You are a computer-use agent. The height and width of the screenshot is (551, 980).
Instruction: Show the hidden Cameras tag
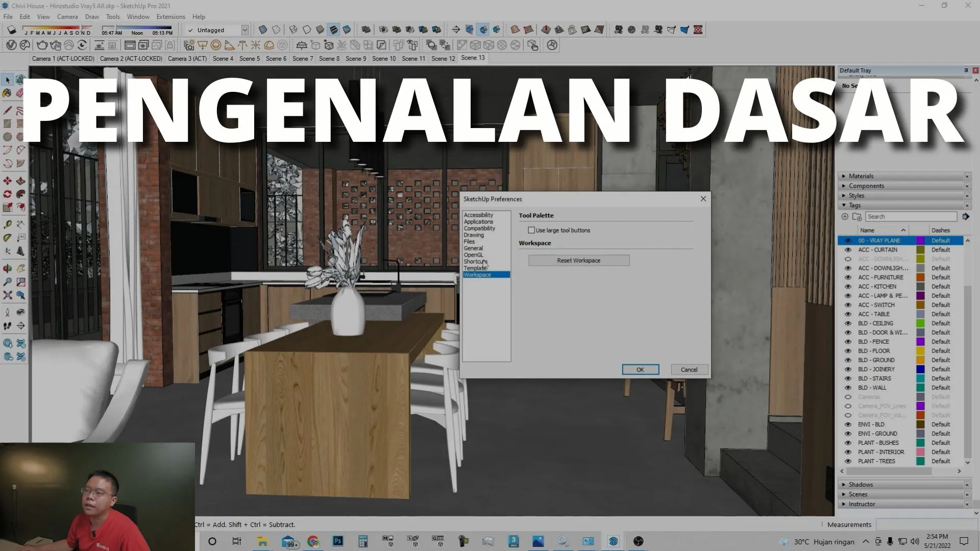coord(848,397)
